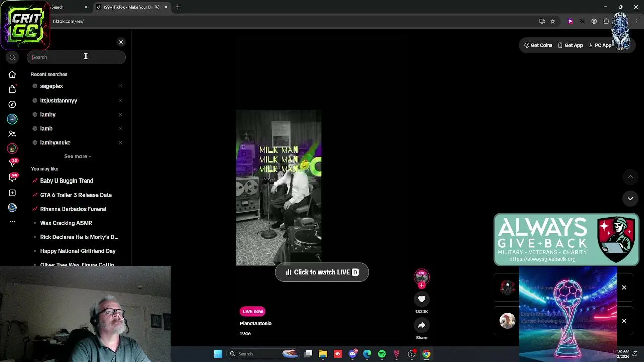Viewport: 644px width, 362px height.
Task: Mute the TikTok tab audio icon
Action: click(157, 7)
